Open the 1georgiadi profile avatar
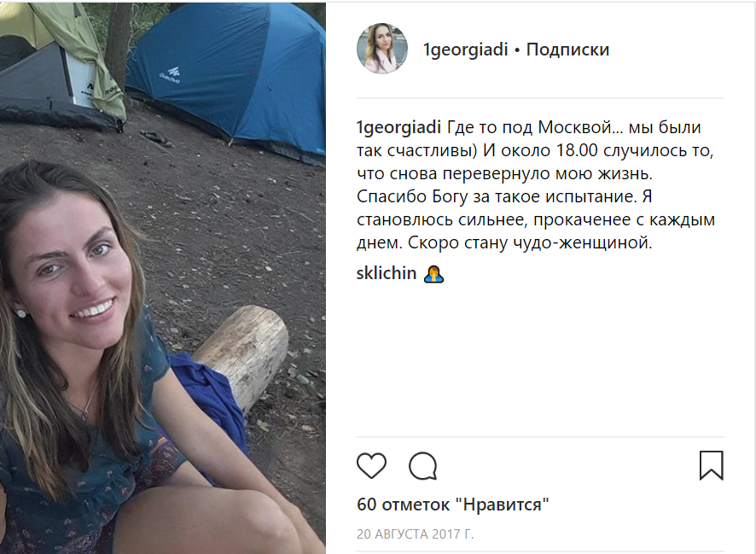This screenshot has height=554, width=756. (382, 48)
